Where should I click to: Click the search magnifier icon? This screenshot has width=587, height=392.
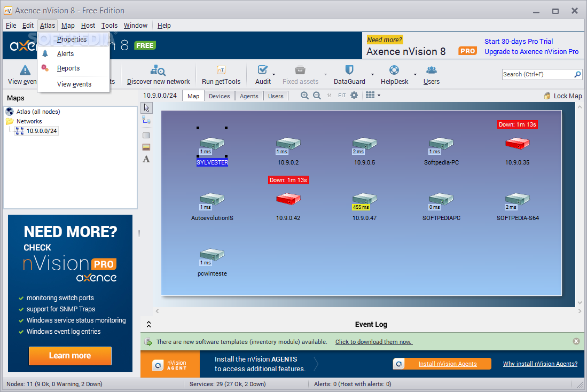(x=577, y=75)
